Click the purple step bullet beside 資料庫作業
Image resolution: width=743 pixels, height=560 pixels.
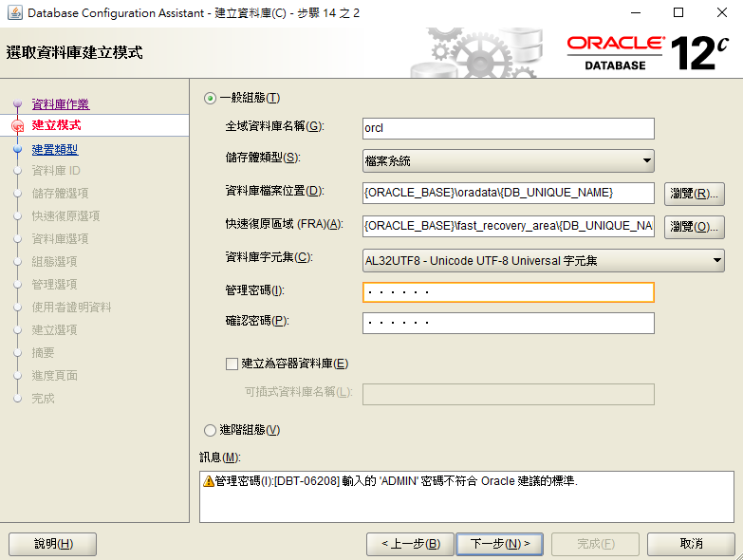coord(17,103)
